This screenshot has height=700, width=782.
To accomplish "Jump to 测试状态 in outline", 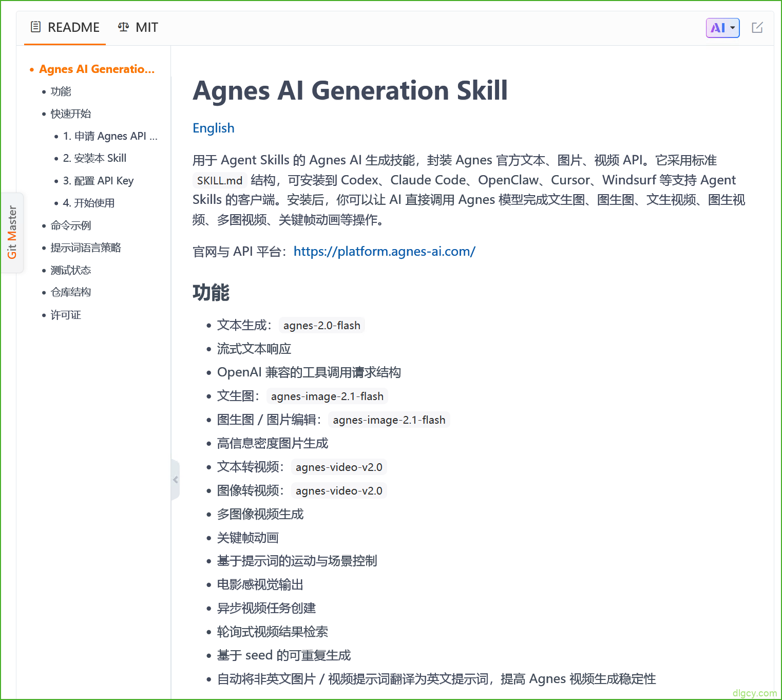I will (x=71, y=270).
